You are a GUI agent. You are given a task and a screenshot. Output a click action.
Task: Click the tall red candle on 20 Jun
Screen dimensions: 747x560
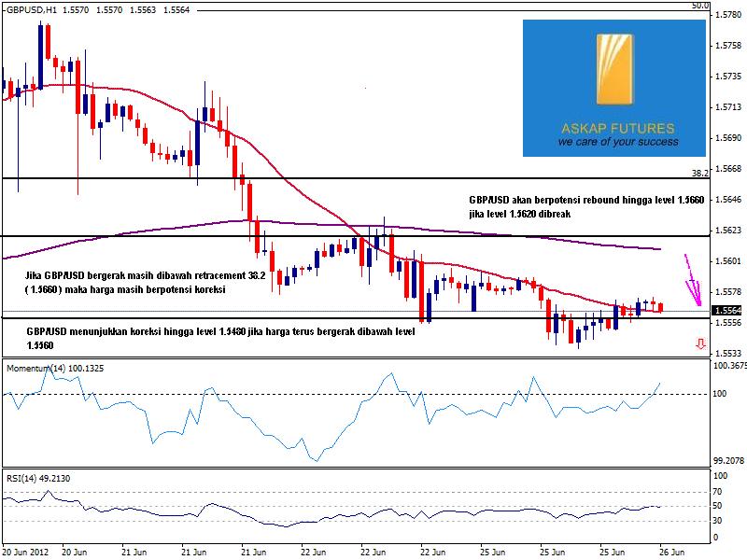click(42, 54)
